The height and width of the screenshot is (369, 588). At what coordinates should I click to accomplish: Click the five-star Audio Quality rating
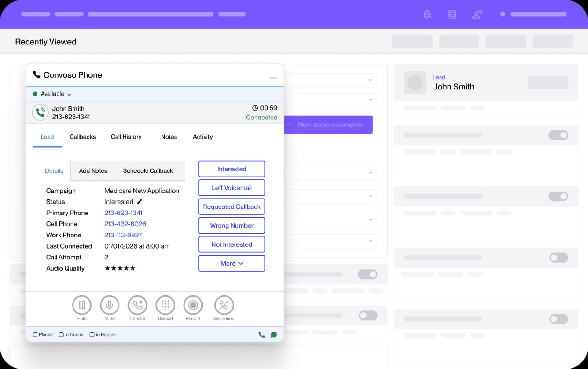click(120, 268)
